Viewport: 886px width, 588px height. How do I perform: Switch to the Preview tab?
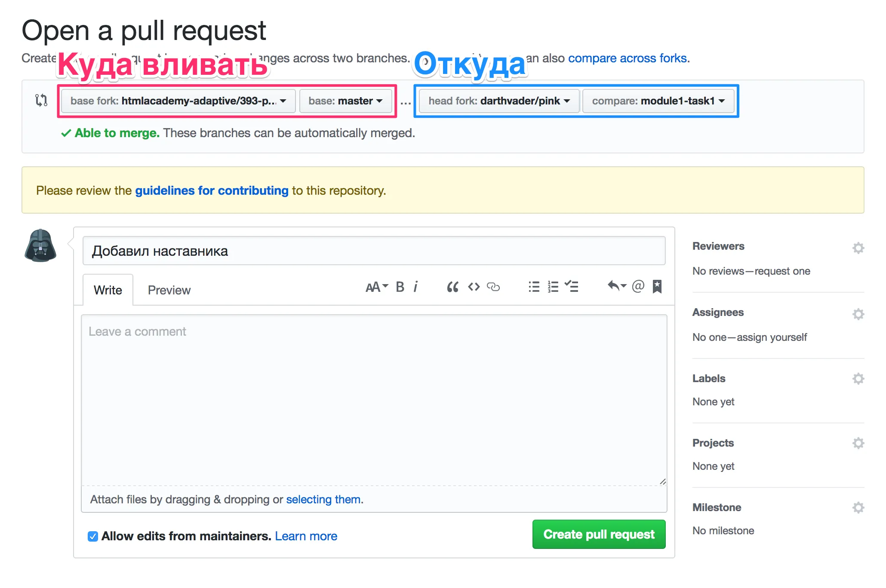pos(169,290)
